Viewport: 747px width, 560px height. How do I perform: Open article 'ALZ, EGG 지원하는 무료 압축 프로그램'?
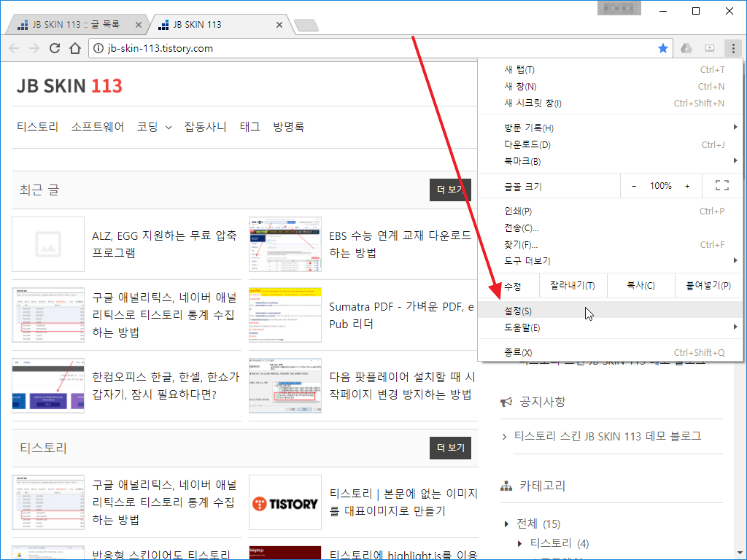pyautogui.click(x=164, y=244)
